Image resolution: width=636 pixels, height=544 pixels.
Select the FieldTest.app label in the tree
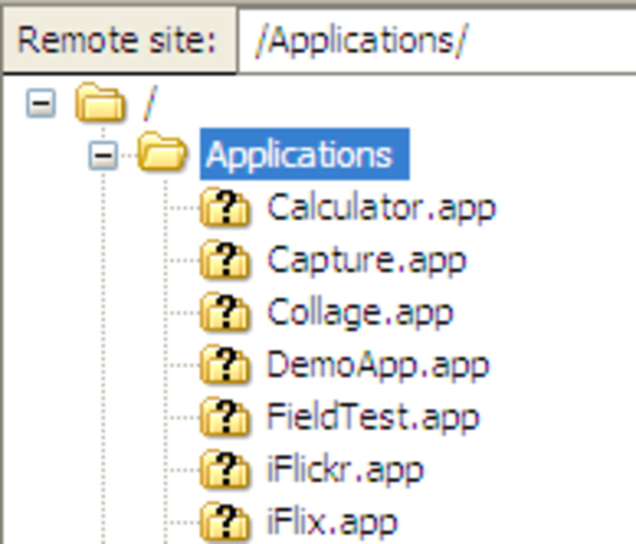point(373,416)
